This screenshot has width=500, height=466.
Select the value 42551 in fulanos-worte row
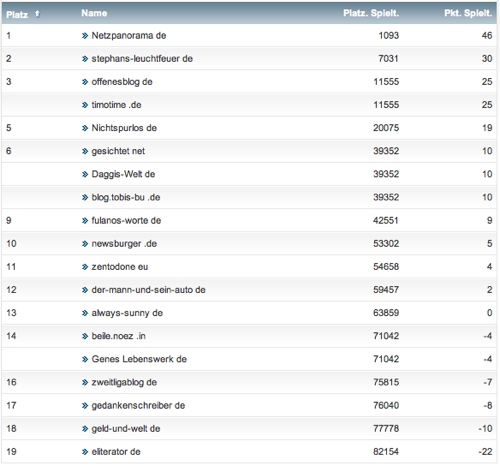pyautogui.click(x=386, y=220)
